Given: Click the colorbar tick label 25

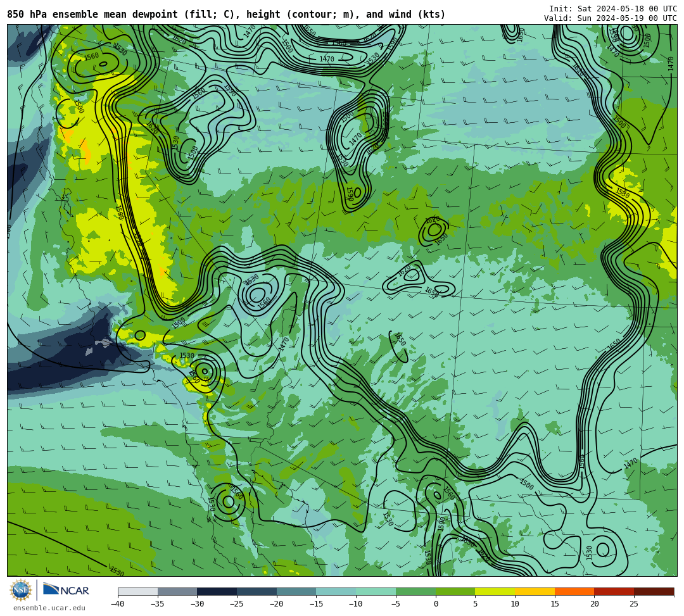Looking at the screenshot, I should click(634, 604).
